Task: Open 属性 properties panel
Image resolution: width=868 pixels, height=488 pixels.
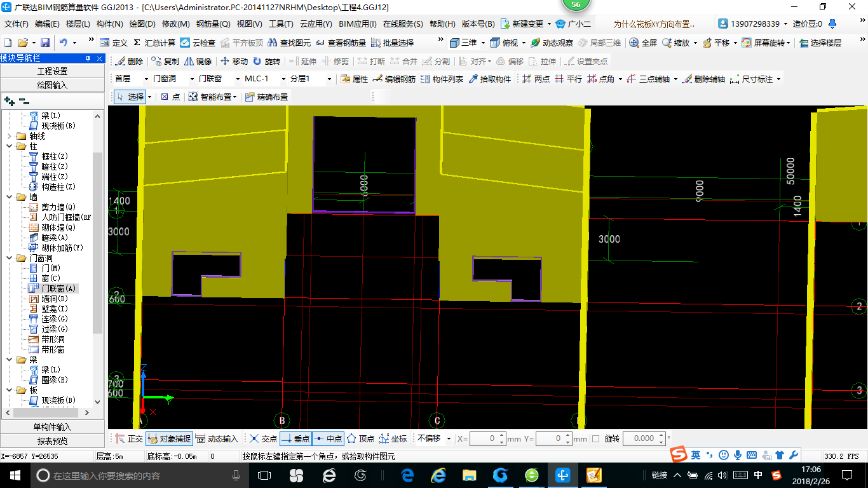Action: coord(354,79)
